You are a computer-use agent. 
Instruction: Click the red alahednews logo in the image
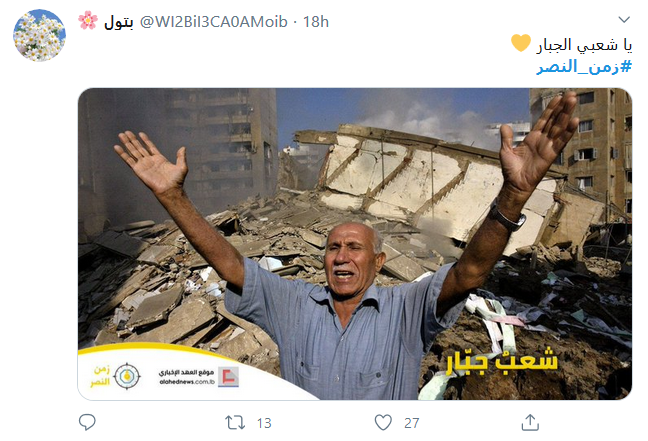click(229, 377)
